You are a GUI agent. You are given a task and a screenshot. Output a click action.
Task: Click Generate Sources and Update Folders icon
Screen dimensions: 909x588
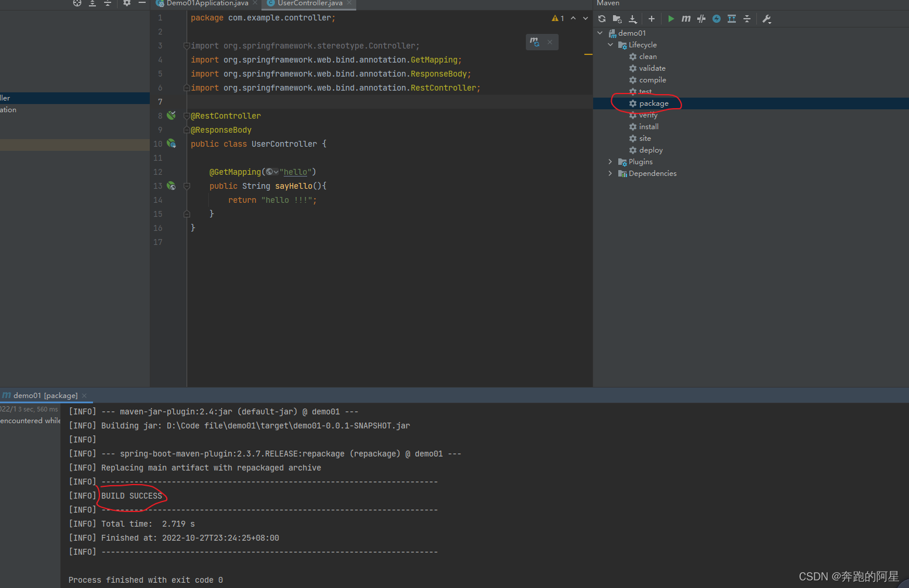coord(617,19)
